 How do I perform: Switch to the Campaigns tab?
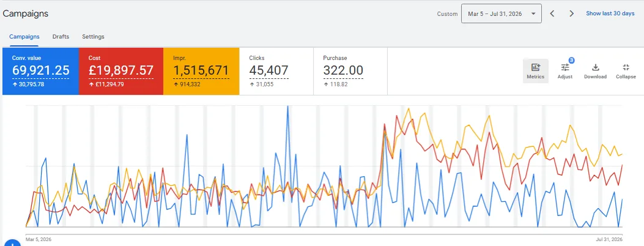click(24, 37)
